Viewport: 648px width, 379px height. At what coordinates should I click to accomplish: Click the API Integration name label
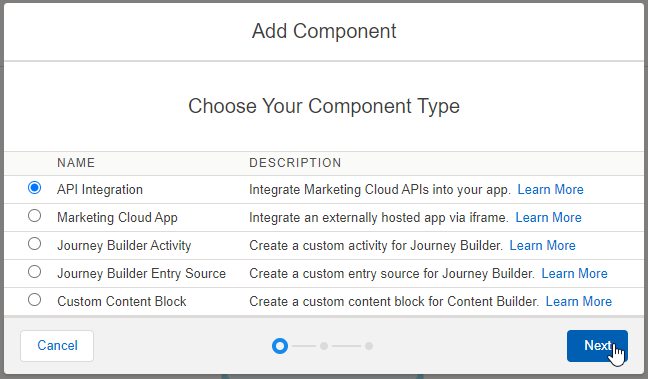pos(100,189)
